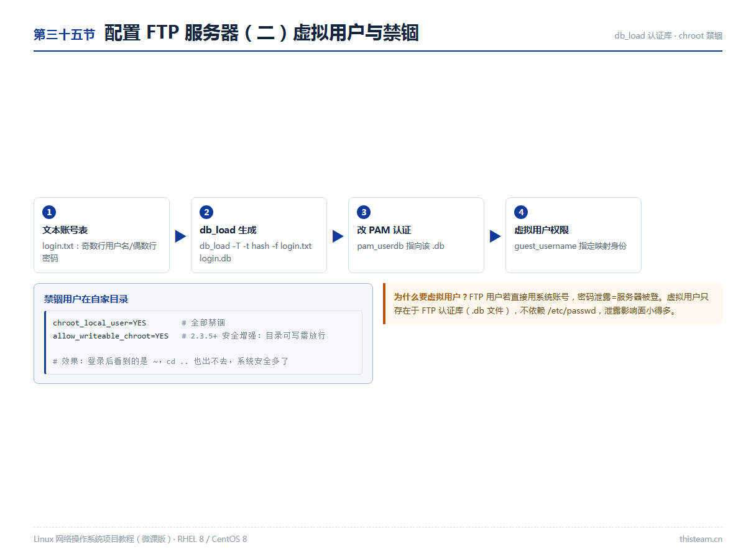Viewport: 756px width, 560px height.
Task: Click the callout line mentioning /etc/passwd
Action: [x=536, y=310]
